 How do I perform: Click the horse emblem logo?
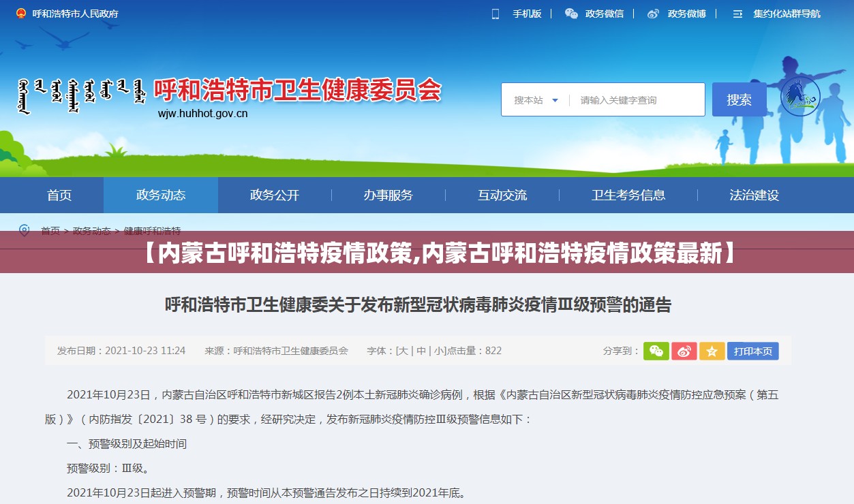(800, 96)
